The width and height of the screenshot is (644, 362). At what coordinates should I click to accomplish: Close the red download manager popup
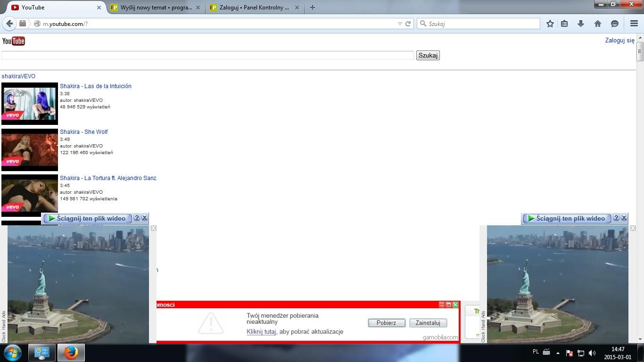tap(455, 305)
